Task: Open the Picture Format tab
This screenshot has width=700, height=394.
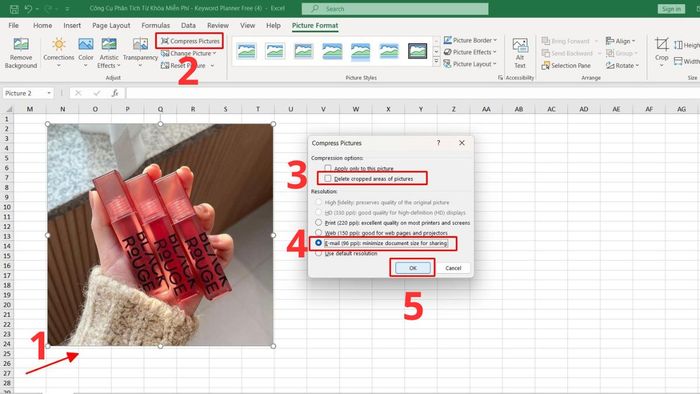Action: (315, 25)
